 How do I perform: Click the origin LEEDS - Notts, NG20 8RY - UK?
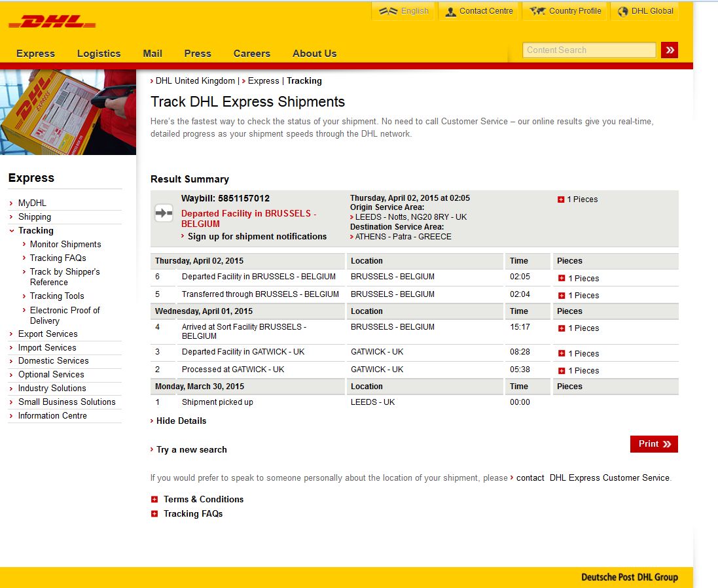[x=411, y=217]
